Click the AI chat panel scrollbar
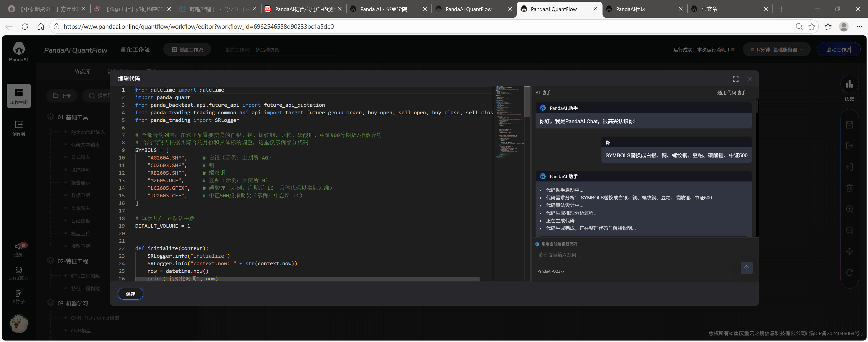 tap(757, 107)
